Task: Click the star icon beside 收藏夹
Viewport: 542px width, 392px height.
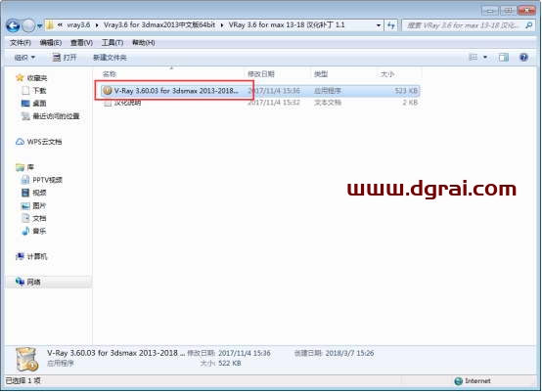Action: [20, 77]
